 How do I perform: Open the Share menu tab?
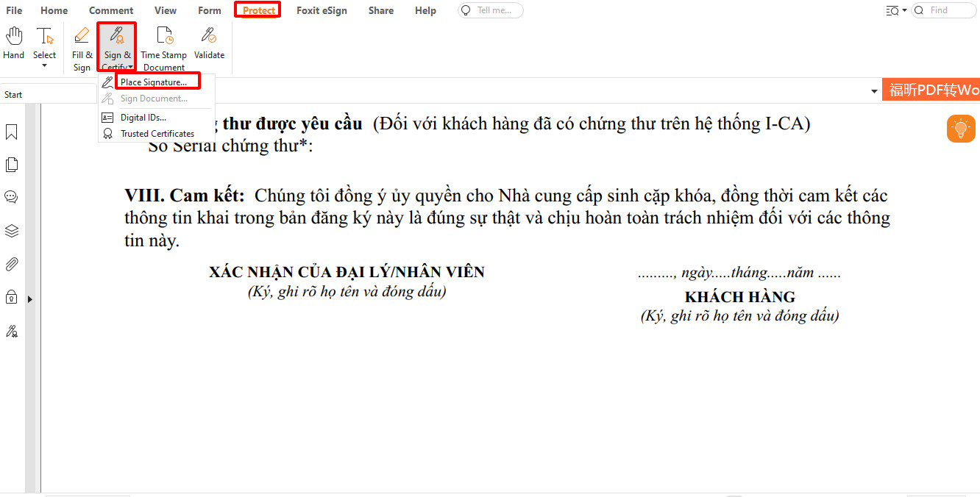[380, 10]
